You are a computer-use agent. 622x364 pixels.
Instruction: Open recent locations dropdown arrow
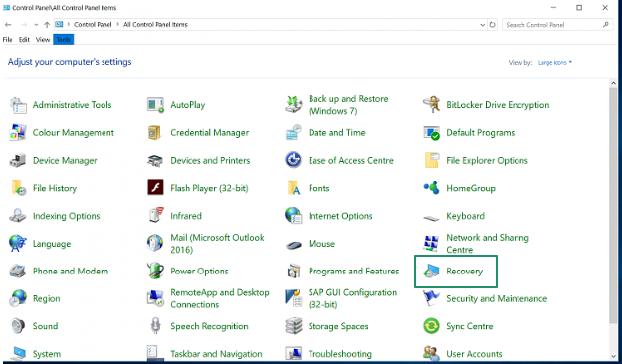click(36, 25)
